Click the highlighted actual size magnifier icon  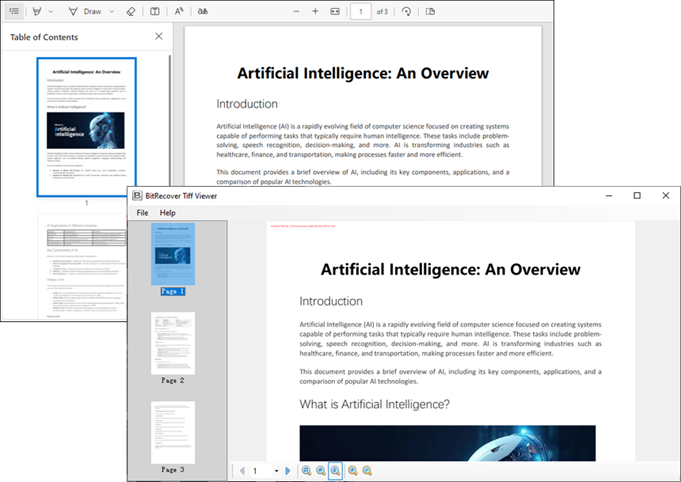(x=335, y=471)
